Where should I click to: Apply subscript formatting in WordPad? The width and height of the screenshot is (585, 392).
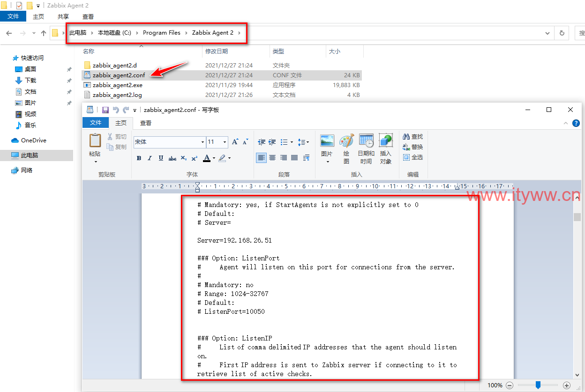(x=184, y=158)
